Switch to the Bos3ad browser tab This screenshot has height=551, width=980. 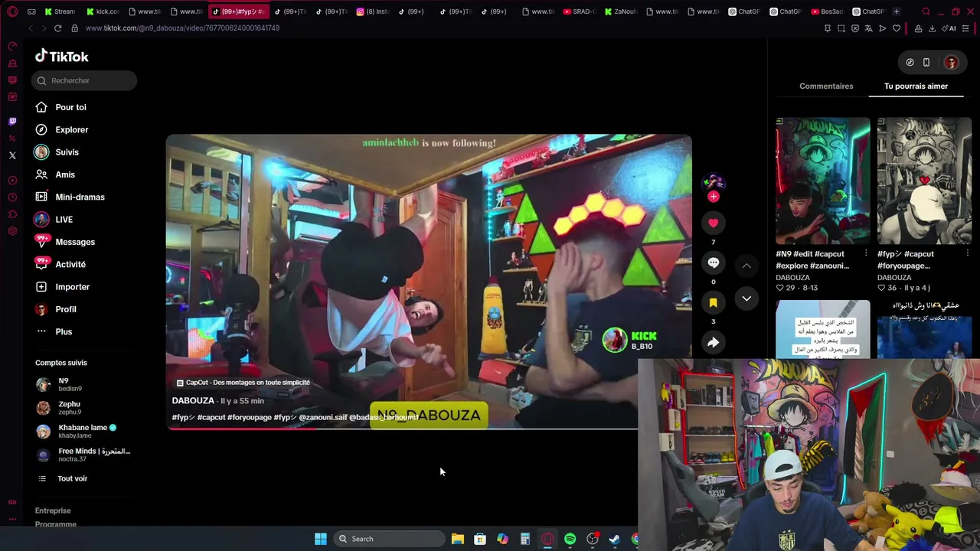point(827,11)
